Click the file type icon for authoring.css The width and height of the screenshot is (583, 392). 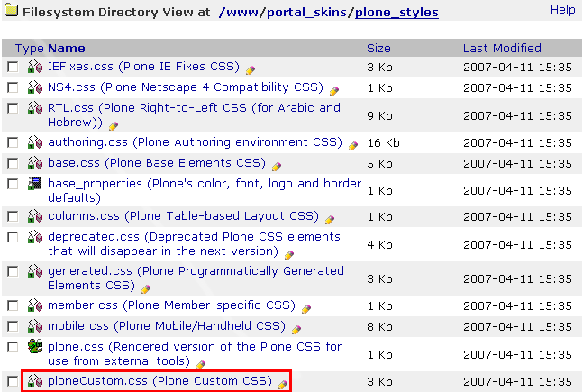(35, 142)
